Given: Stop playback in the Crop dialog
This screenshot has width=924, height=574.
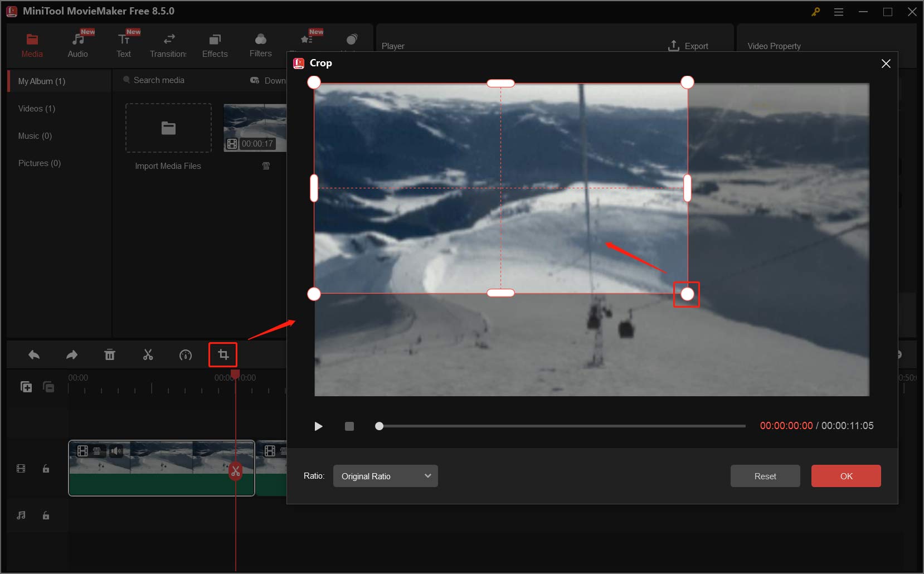Looking at the screenshot, I should [349, 426].
